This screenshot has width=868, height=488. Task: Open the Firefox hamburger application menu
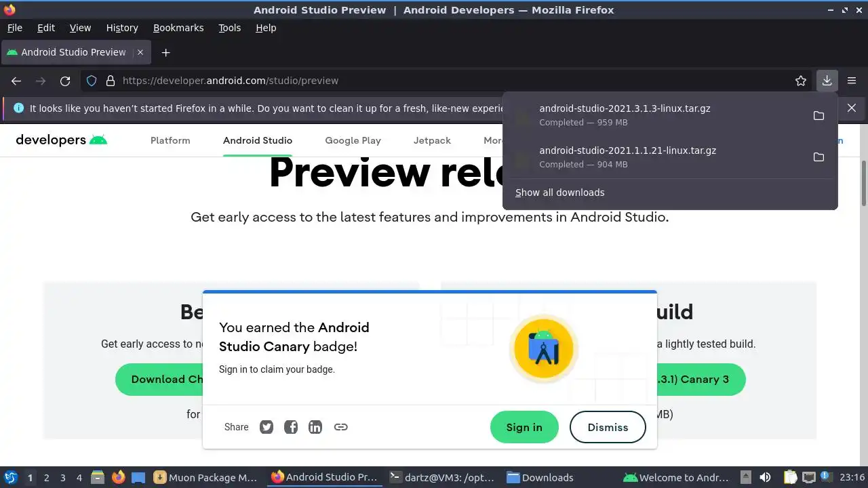coord(852,81)
